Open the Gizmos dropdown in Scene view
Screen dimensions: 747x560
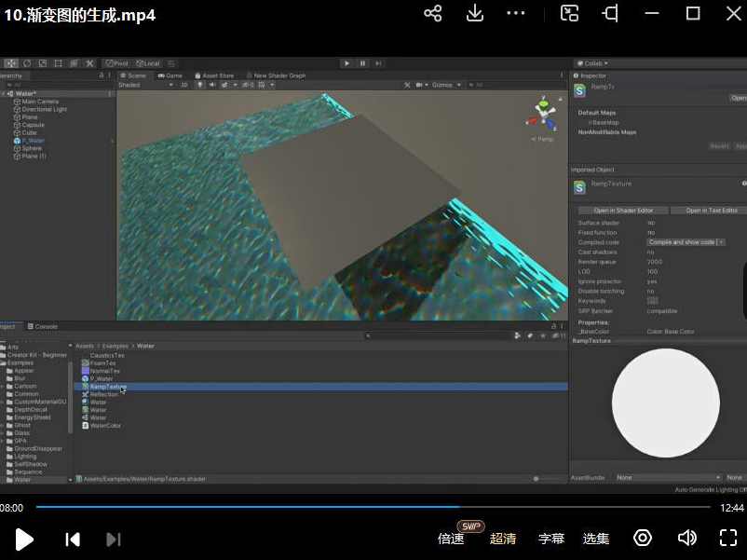(445, 84)
